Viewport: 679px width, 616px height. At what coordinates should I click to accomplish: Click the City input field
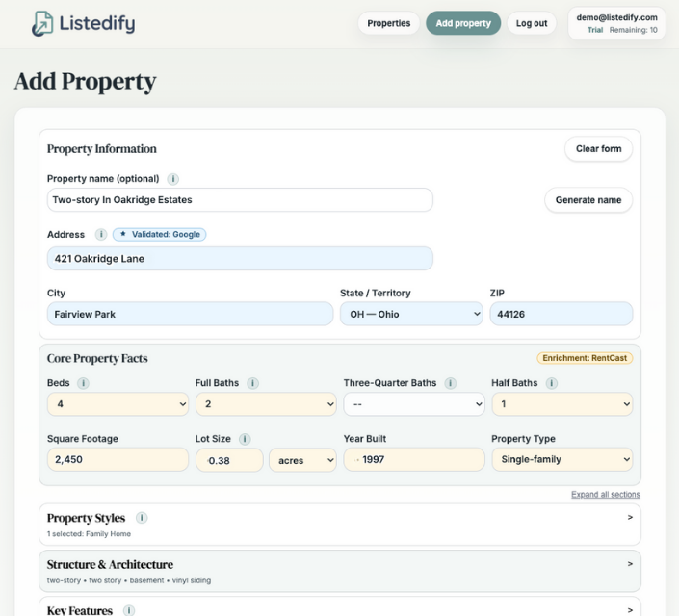[x=190, y=314]
